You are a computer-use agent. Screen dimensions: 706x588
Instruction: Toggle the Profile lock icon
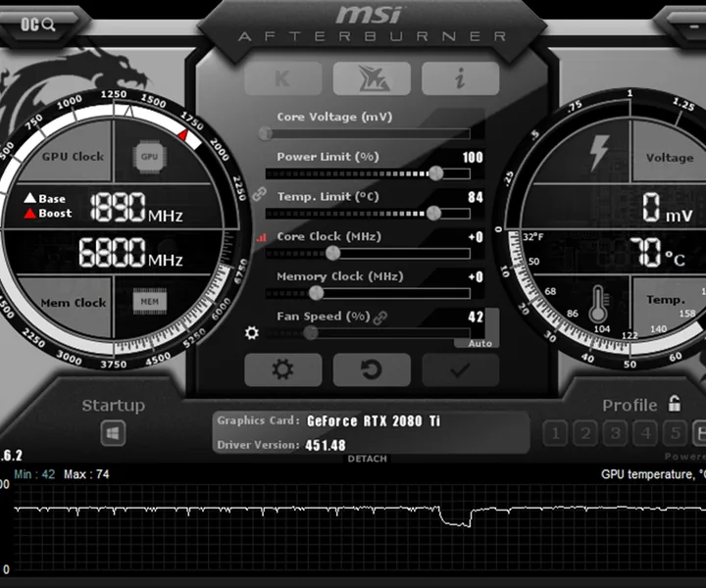click(x=674, y=403)
